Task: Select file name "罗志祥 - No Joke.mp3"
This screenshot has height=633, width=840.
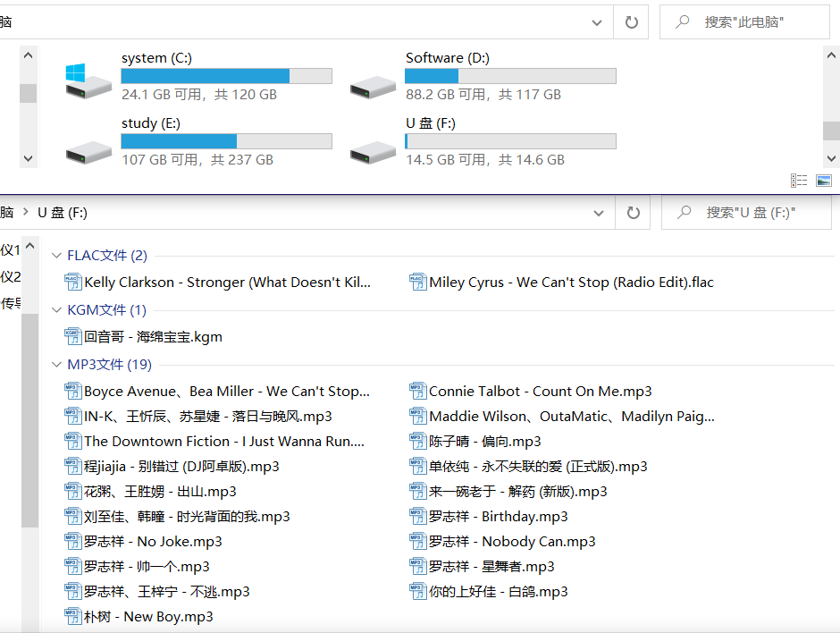Action: pyautogui.click(x=153, y=541)
